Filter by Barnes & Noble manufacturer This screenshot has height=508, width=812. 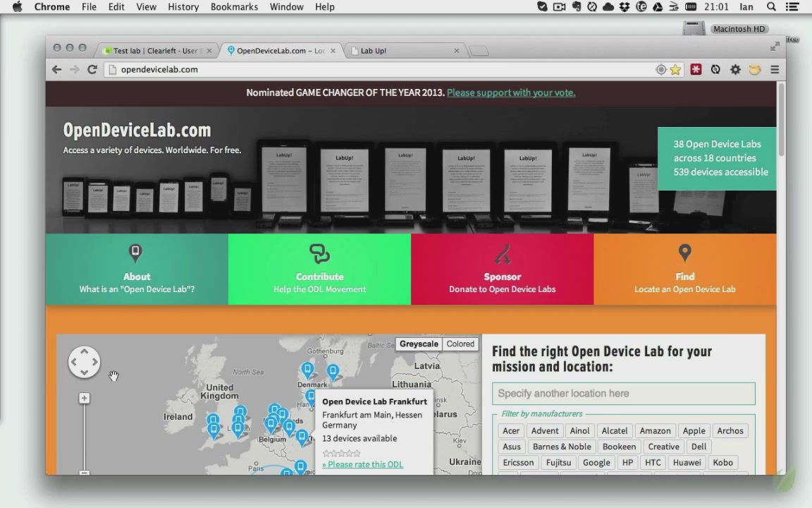click(561, 447)
